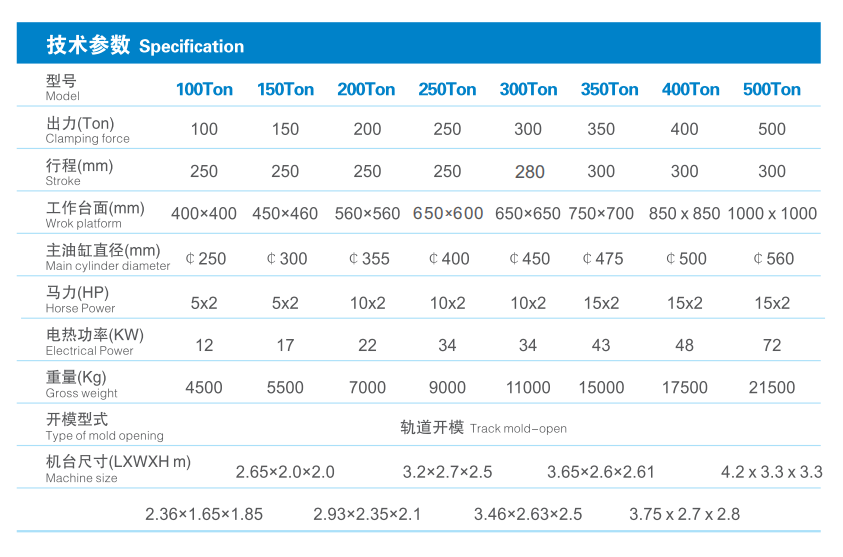
Task: Click the 出力 Clamping force row label
Action: pos(88,130)
